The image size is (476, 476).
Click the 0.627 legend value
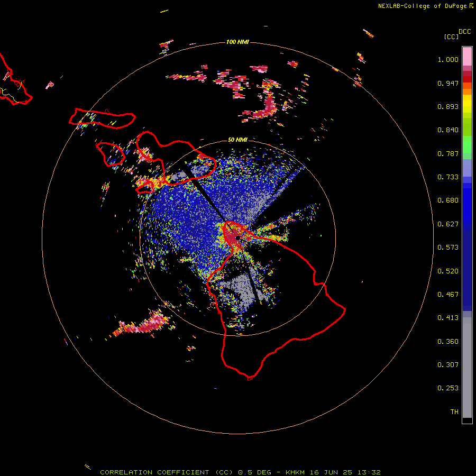pos(448,224)
